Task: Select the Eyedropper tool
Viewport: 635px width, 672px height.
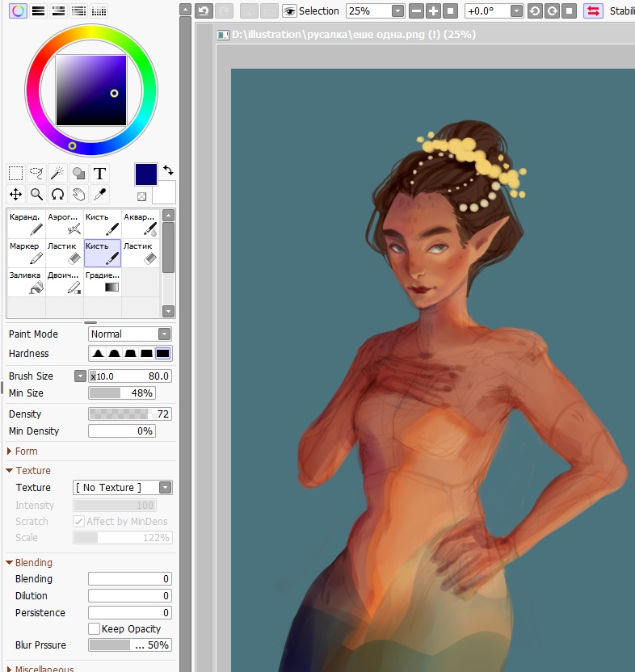Action: coord(99,195)
